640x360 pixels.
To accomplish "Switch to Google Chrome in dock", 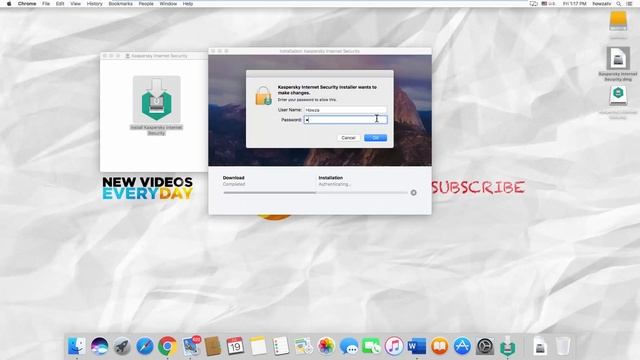I will pos(167,346).
